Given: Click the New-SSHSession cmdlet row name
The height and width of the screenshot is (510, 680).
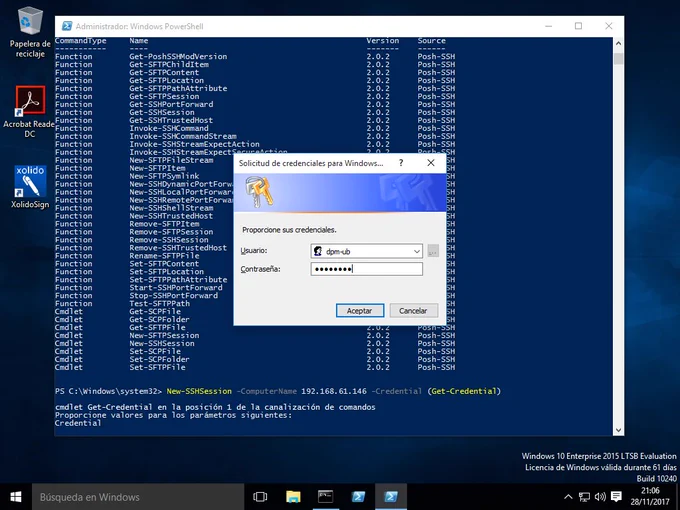Looking at the screenshot, I should pos(162,343).
